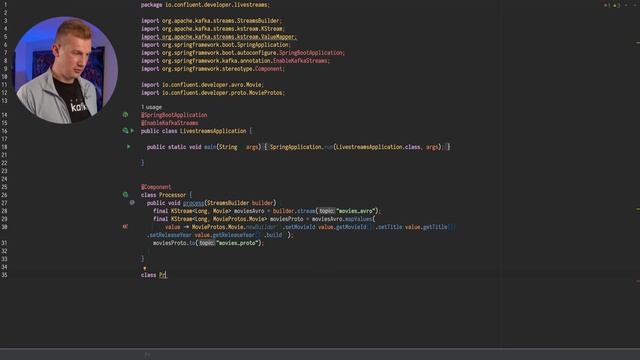The height and width of the screenshot is (360, 640).
Task: Click the unused ValueMapper import line
Action: pyautogui.click(x=219, y=37)
